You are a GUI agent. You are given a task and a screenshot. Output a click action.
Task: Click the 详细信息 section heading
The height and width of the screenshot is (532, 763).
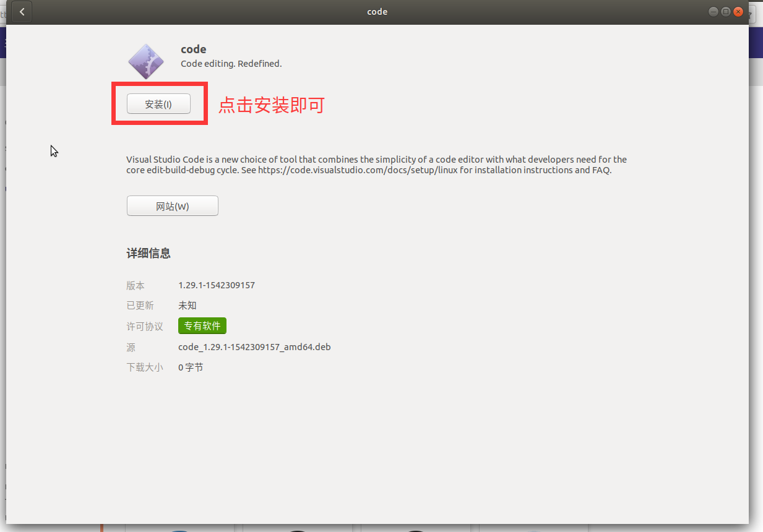tap(149, 253)
